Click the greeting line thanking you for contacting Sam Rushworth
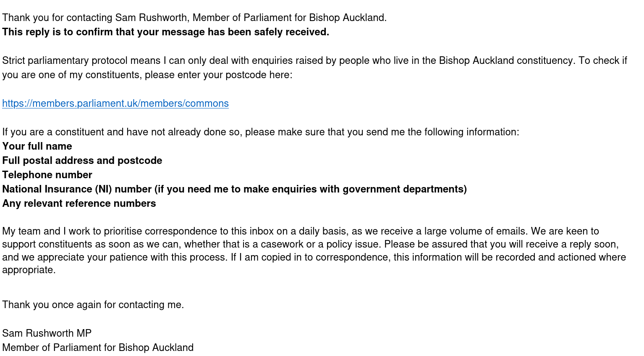 (x=194, y=18)
